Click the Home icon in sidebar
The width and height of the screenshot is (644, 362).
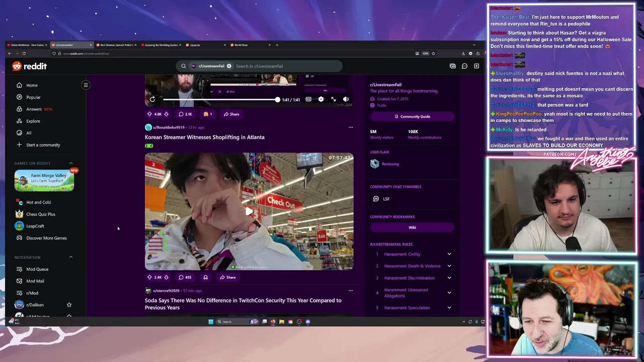19,85
